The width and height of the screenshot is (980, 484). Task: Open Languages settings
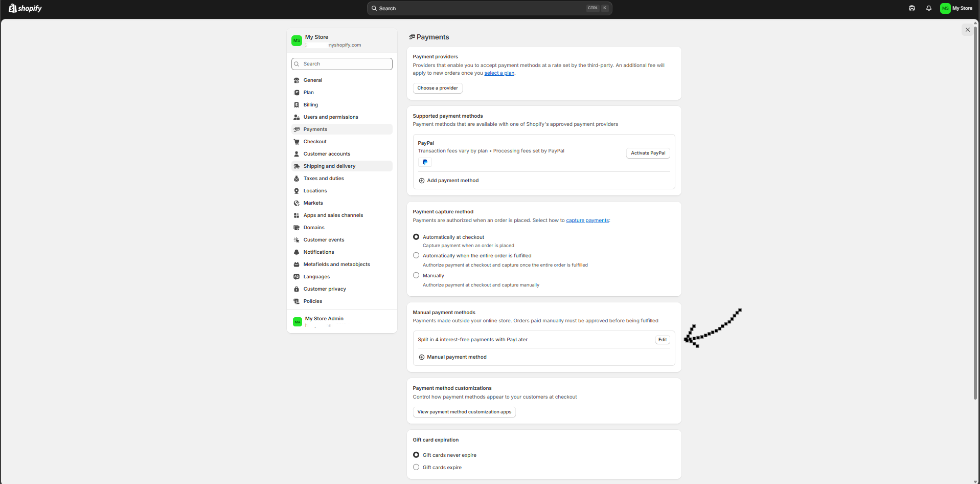click(x=341, y=277)
